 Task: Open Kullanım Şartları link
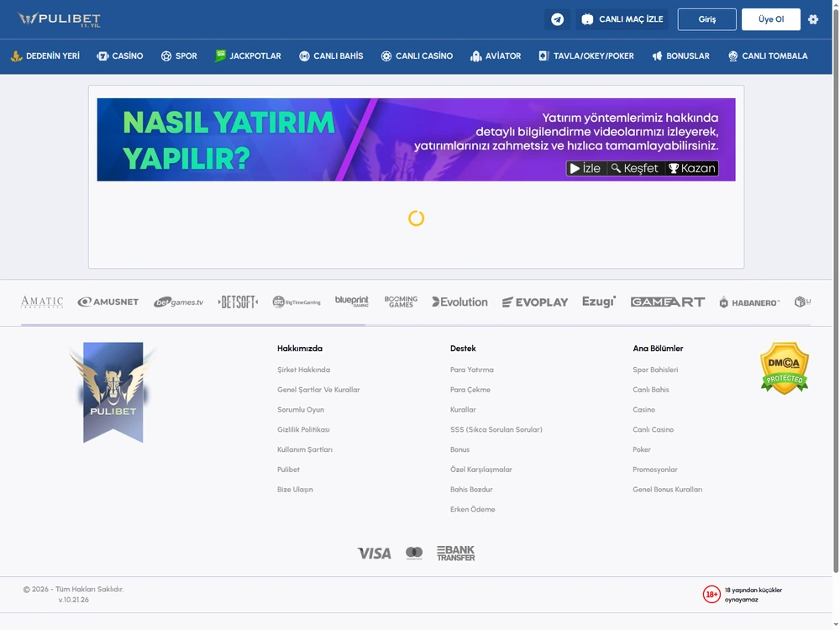(305, 449)
